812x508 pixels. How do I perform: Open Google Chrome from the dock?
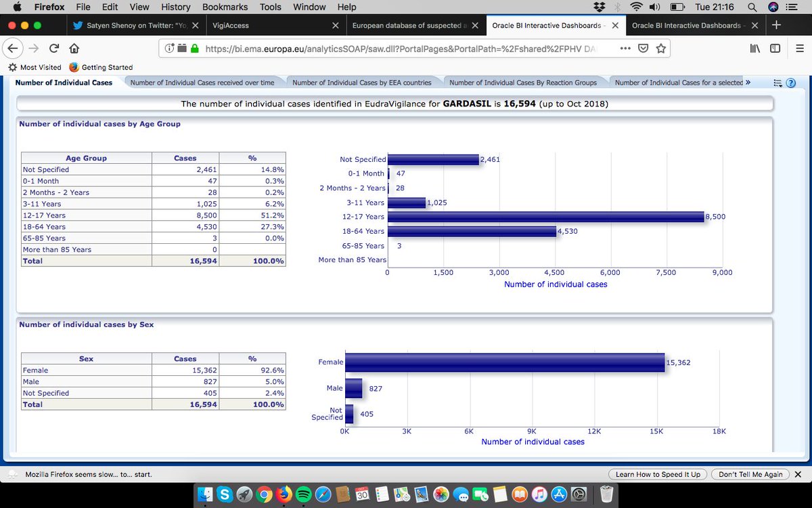pyautogui.click(x=265, y=494)
